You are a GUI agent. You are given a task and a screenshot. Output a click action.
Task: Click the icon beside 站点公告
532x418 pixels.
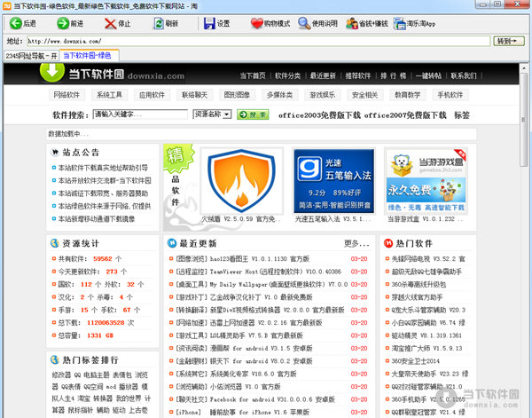click(55, 152)
